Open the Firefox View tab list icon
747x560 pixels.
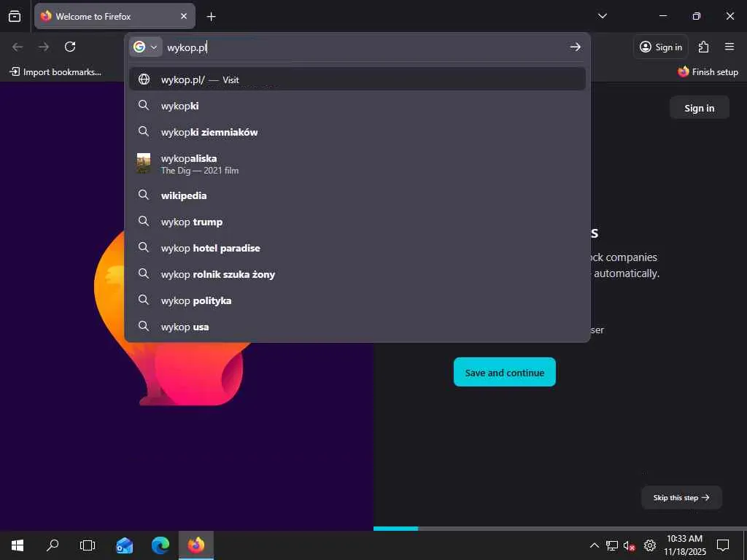(x=15, y=16)
